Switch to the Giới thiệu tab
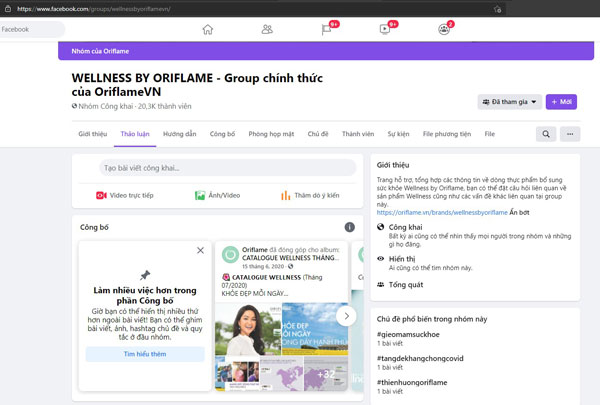 (93, 134)
